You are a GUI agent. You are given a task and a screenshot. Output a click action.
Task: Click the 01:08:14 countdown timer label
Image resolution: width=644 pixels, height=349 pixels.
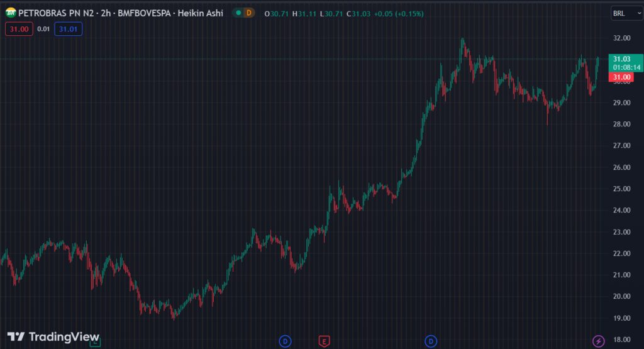(x=627, y=67)
